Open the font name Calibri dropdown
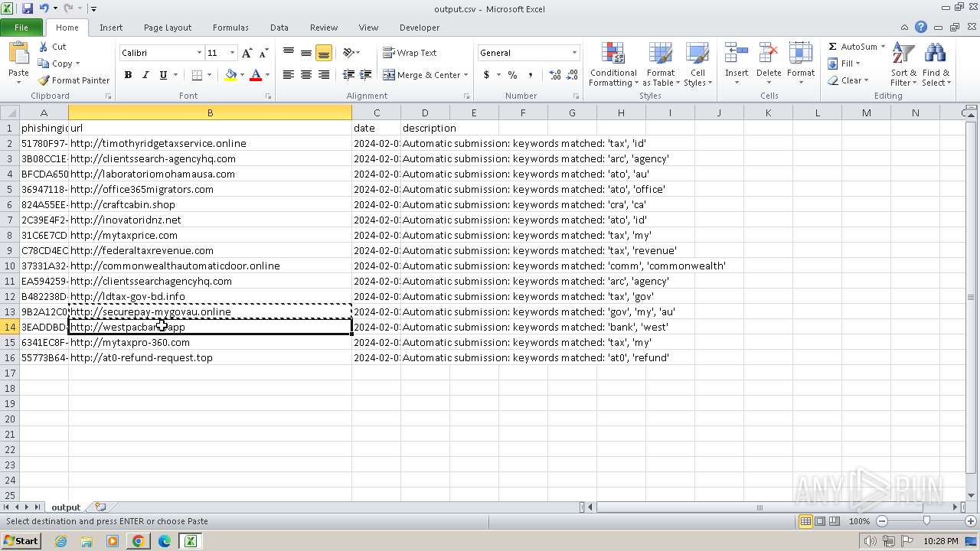This screenshot has height=551, width=980. [x=199, y=53]
